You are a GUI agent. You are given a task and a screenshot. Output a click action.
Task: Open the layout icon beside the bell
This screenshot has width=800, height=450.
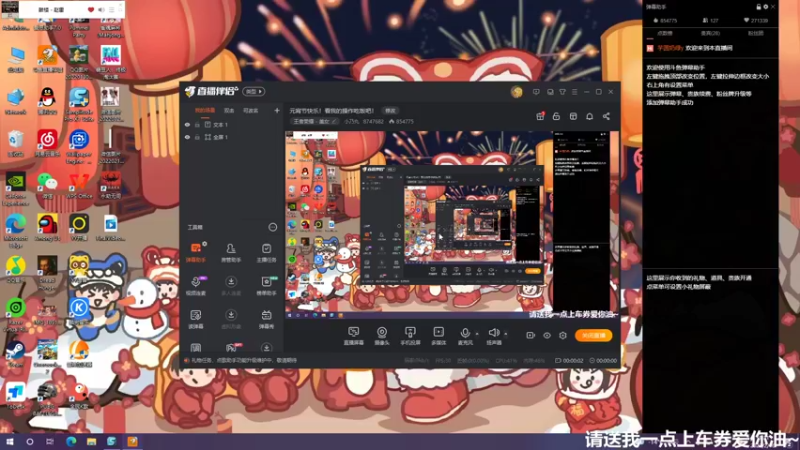(x=573, y=116)
